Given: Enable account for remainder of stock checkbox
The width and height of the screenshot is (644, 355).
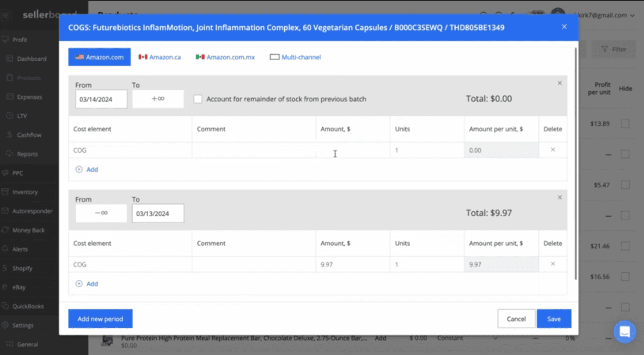Looking at the screenshot, I should [198, 99].
